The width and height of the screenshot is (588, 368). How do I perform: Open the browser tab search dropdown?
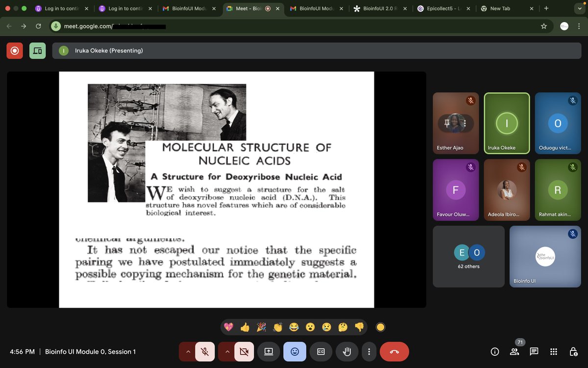click(580, 8)
